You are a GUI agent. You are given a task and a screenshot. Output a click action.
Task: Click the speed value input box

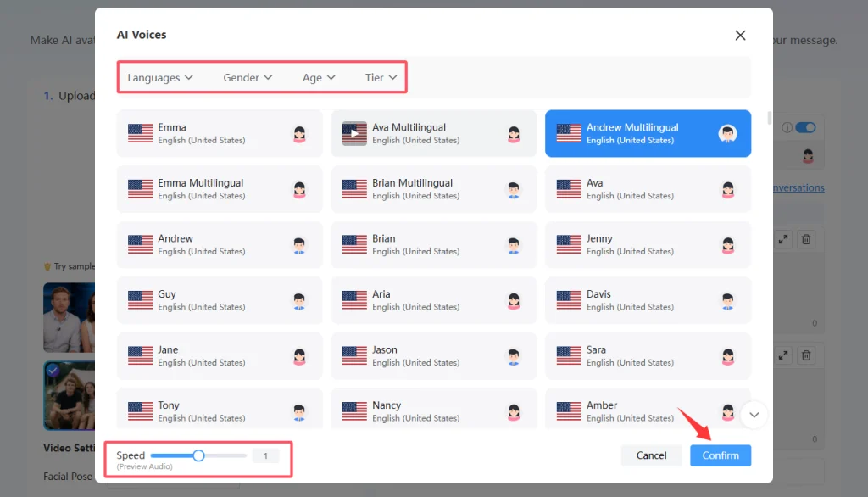[265, 456]
